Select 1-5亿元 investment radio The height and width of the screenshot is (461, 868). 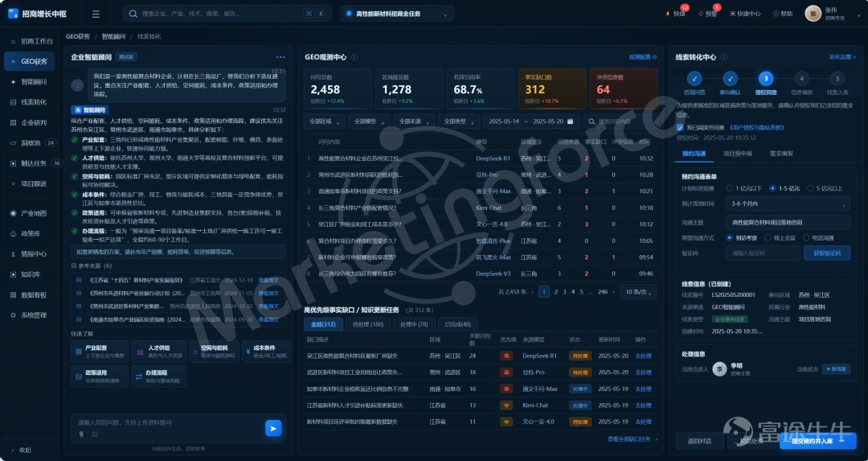773,188
